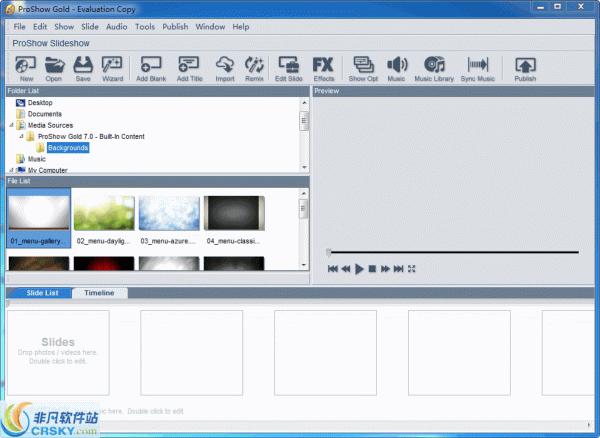Click the preview seek bar handle
The width and height of the screenshot is (600, 438).
point(328,252)
